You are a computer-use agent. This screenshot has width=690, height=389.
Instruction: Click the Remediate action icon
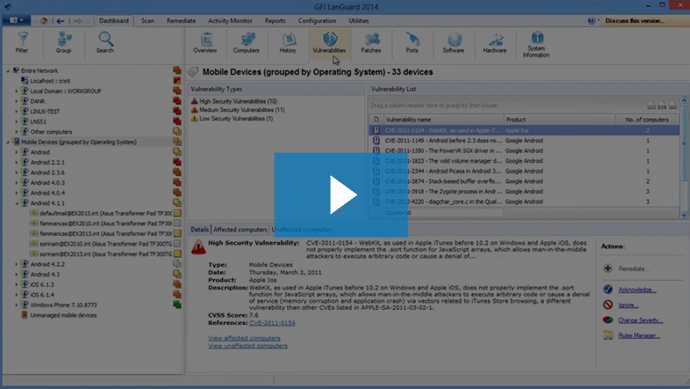click(x=608, y=268)
